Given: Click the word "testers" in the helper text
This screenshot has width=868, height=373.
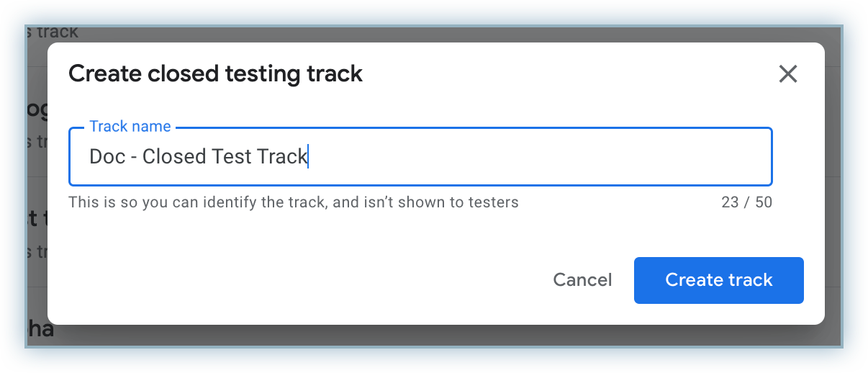Looking at the screenshot, I should (493, 202).
